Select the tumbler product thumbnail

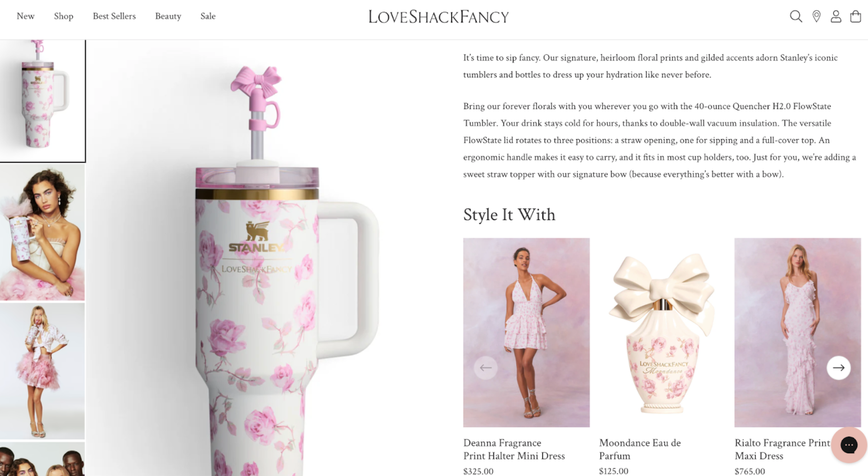point(42,101)
